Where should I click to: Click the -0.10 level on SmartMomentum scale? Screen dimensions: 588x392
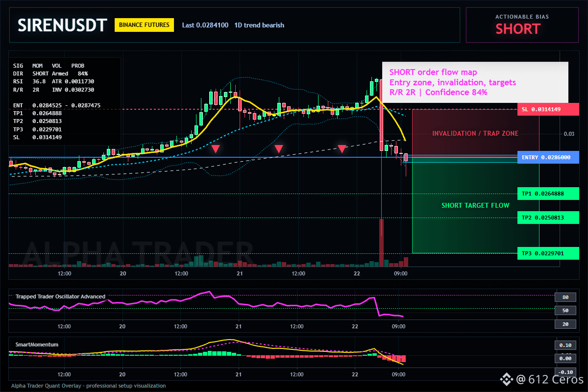coord(564,371)
